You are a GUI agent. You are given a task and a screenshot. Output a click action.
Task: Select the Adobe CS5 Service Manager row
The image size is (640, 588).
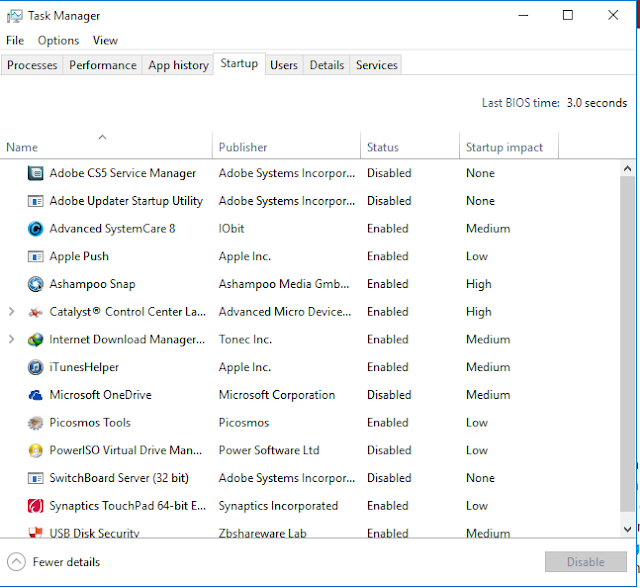[310, 173]
